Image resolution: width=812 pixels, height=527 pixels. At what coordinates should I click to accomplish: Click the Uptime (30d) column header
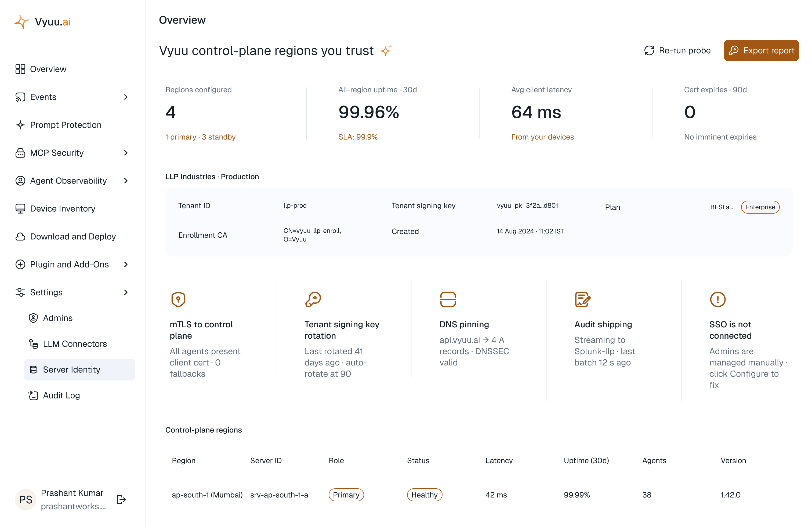586,461
